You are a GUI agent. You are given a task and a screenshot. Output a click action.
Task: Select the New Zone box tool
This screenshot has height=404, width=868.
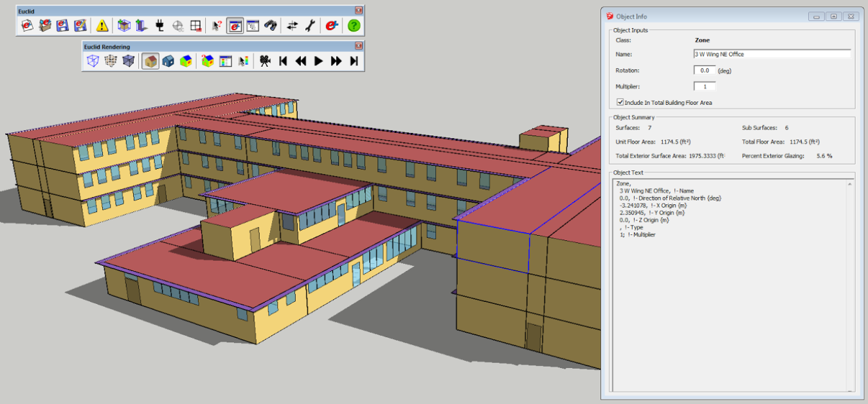tap(124, 26)
